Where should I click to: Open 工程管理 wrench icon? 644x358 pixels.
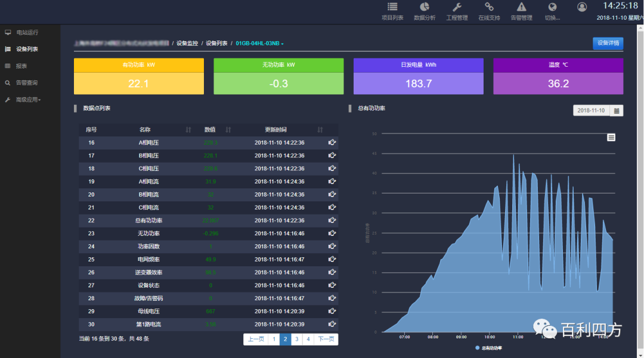coord(457,7)
